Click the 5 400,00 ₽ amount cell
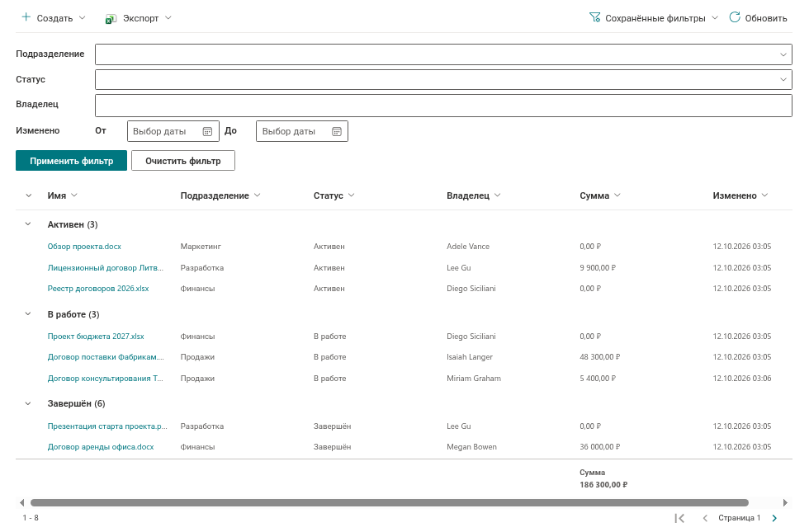 coord(598,379)
